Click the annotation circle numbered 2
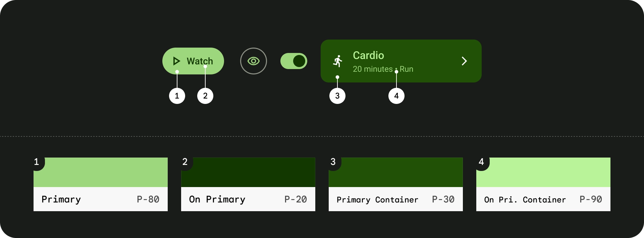Image resolution: width=644 pixels, height=238 pixels. coord(205,96)
